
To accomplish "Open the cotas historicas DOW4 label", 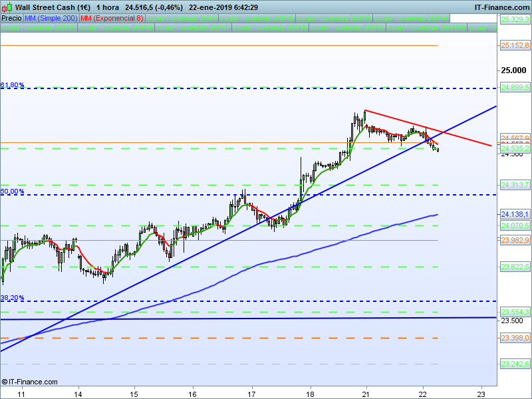I will [411, 19].
